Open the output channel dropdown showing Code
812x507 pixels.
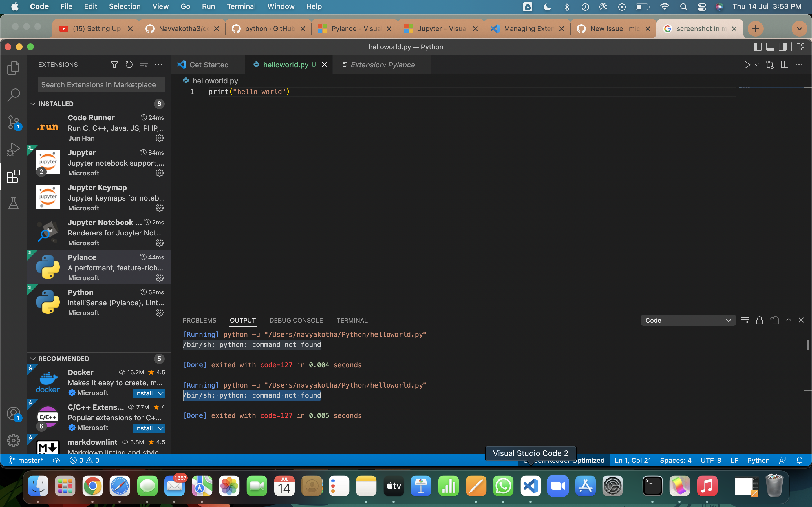(688, 320)
